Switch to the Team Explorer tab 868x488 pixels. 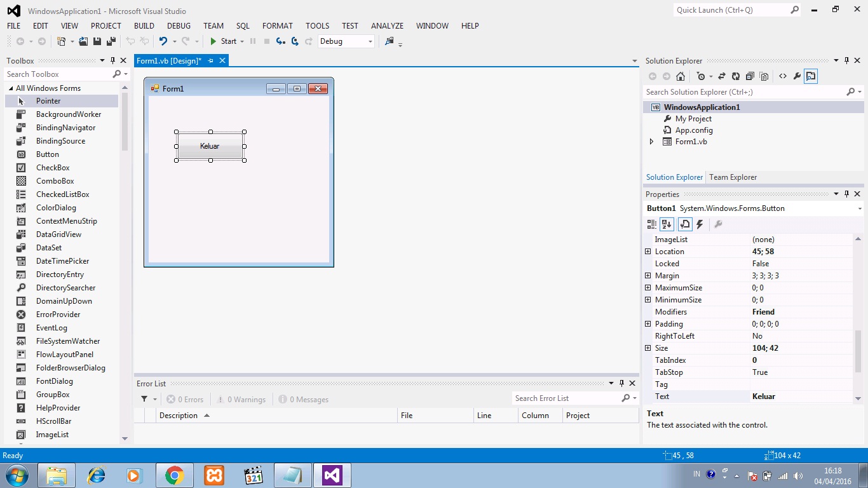coord(733,177)
